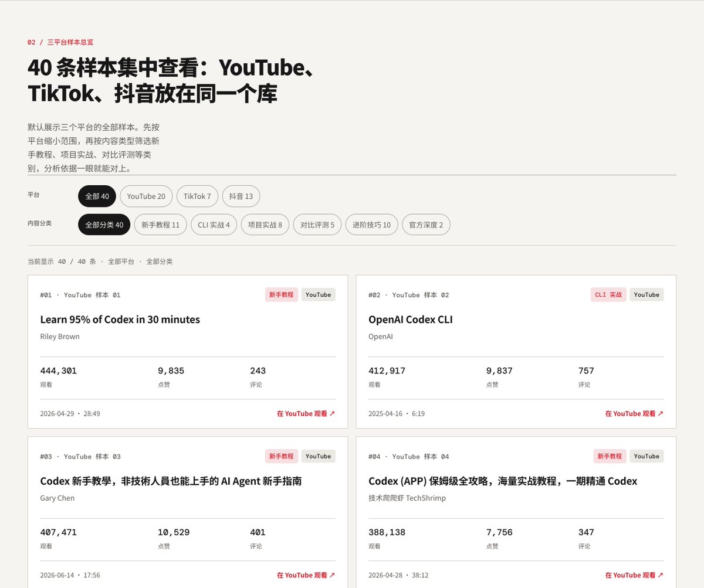Open 在 YouTube 观看 link for Gary Chen video
This screenshot has height=588, width=704.
coord(306,575)
